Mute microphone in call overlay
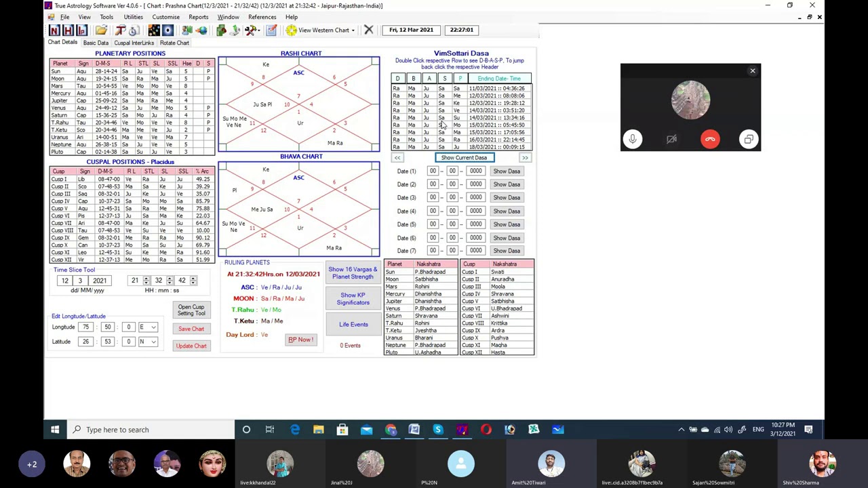The image size is (868, 488). coord(632,139)
